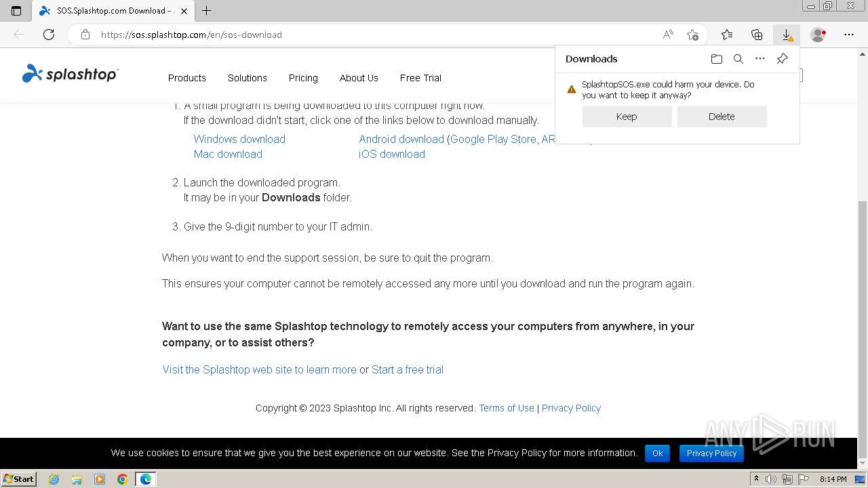
Task: Open Edge Settings and more menu
Action: [849, 35]
